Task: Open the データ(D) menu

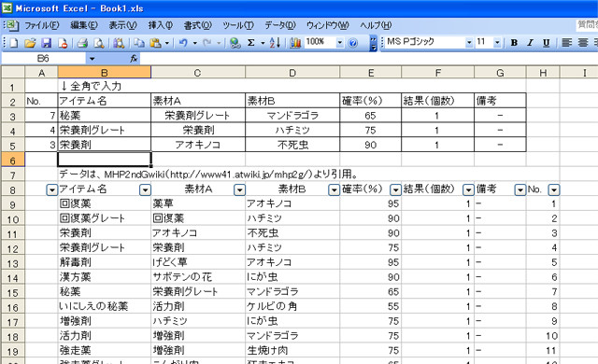Action: 280,25
